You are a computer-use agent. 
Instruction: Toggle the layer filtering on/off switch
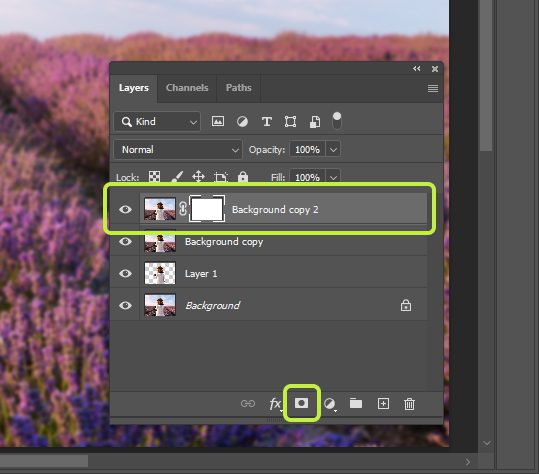click(x=337, y=121)
